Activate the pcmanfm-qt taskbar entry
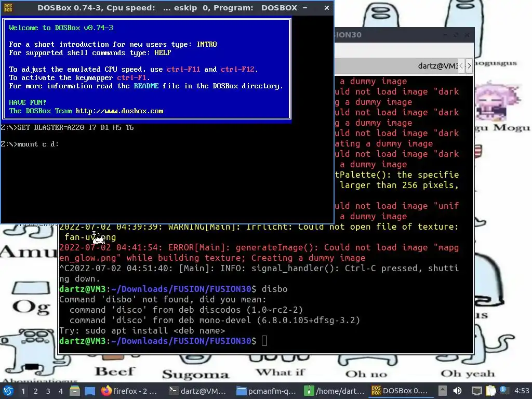532x399 pixels. [x=266, y=391]
